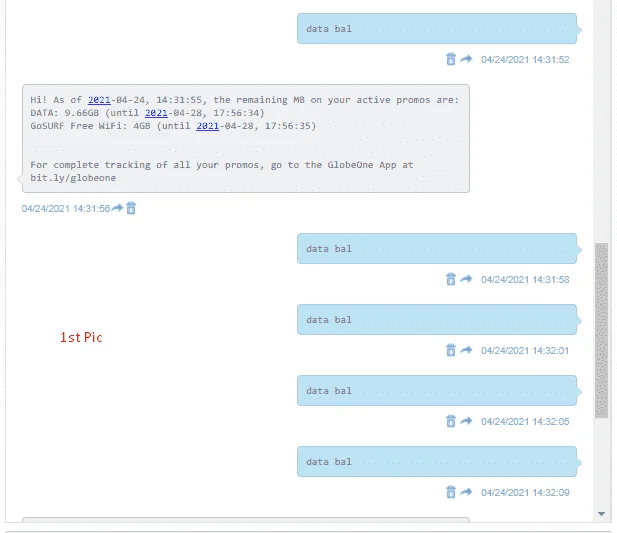This screenshot has height=533, width=617.
Task: Select the 'data bal' bubble above 14:31:52
Action: (x=438, y=29)
